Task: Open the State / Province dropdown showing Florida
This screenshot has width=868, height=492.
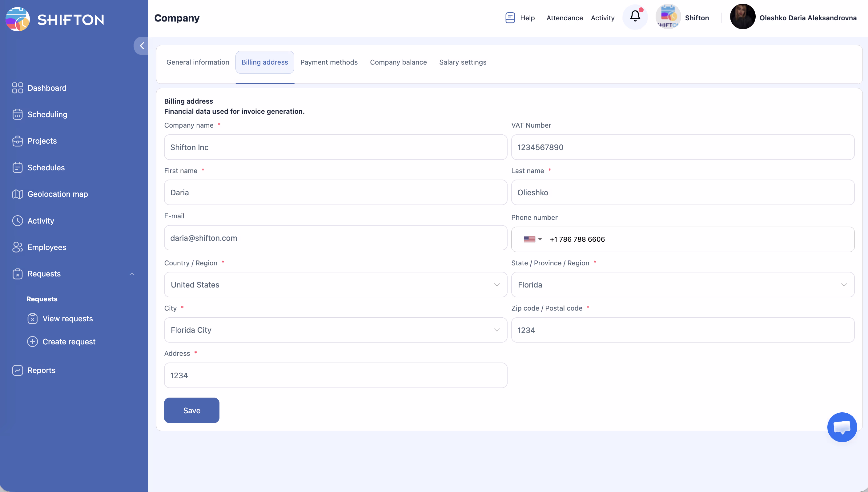Action: click(x=682, y=284)
